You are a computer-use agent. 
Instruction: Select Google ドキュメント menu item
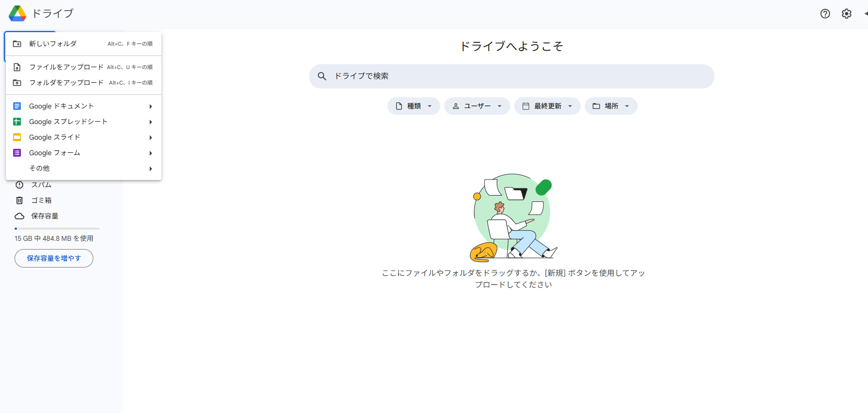[x=84, y=106]
